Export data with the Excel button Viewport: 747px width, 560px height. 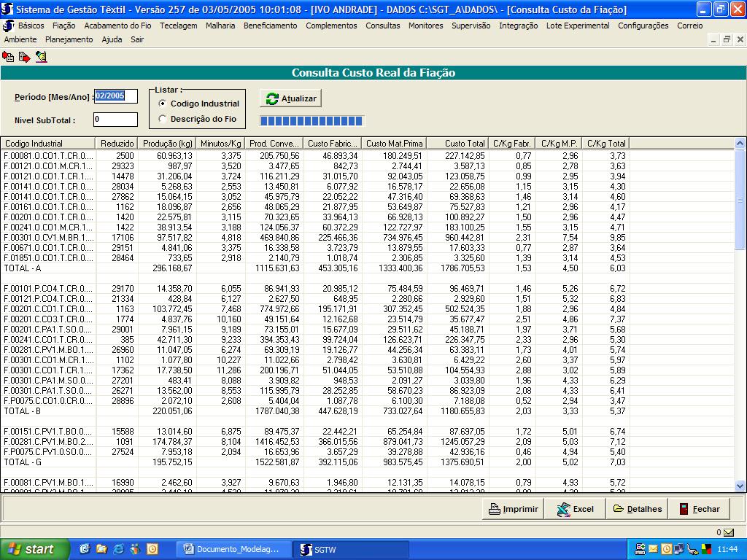[574, 509]
